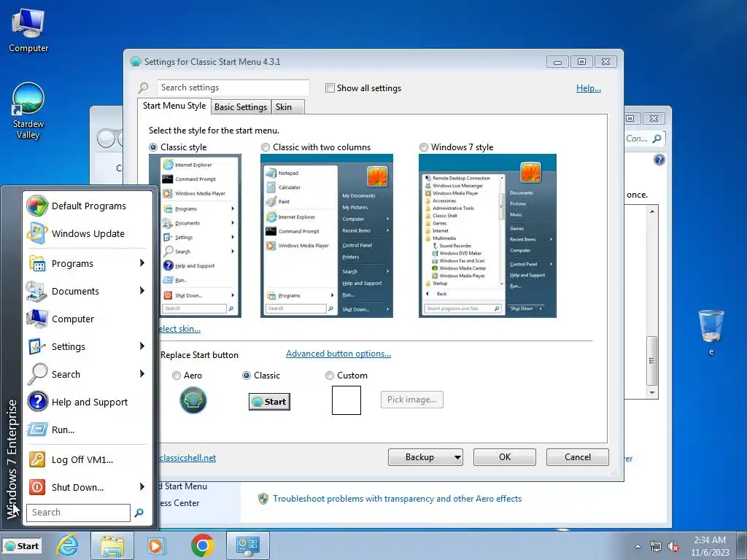The width and height of the screenshot is (747, 560).
Task: Click the Programs folder icon
Action: click(x=37, y=263)
